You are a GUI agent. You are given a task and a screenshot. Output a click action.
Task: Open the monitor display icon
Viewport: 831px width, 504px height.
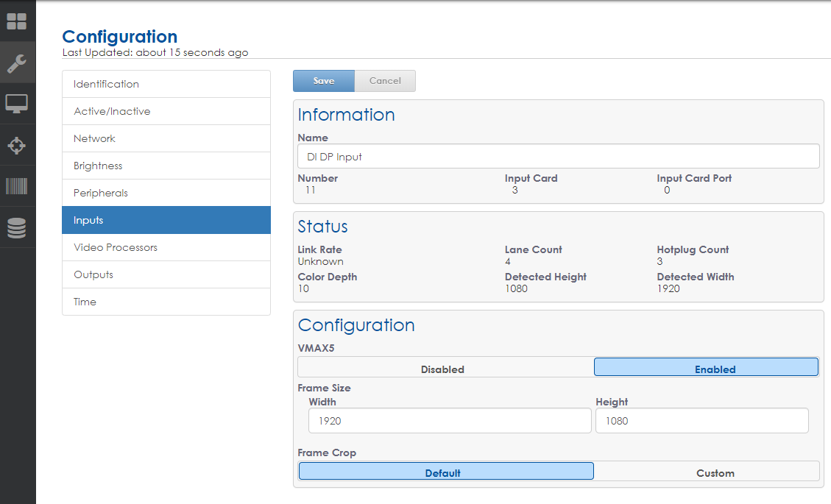click(x=16, y=104)
